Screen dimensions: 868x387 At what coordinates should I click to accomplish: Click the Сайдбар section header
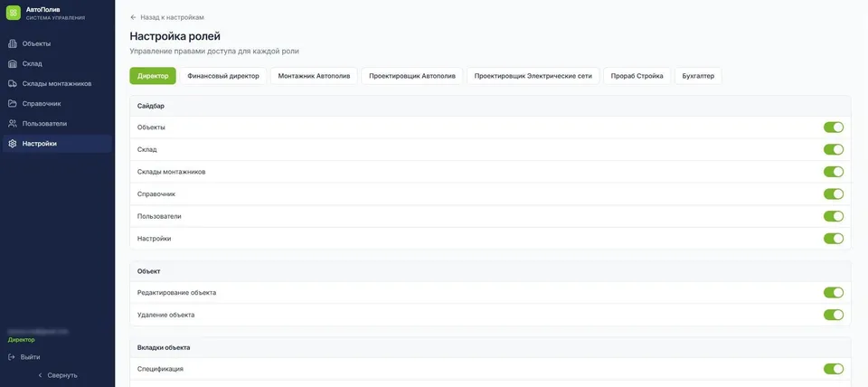[x=490, y=106]
